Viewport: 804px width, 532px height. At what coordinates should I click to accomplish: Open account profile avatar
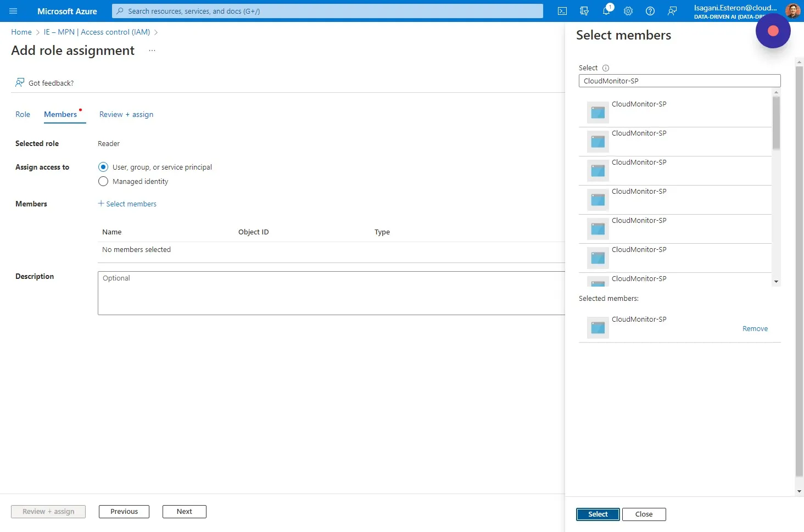click(792, 10)
